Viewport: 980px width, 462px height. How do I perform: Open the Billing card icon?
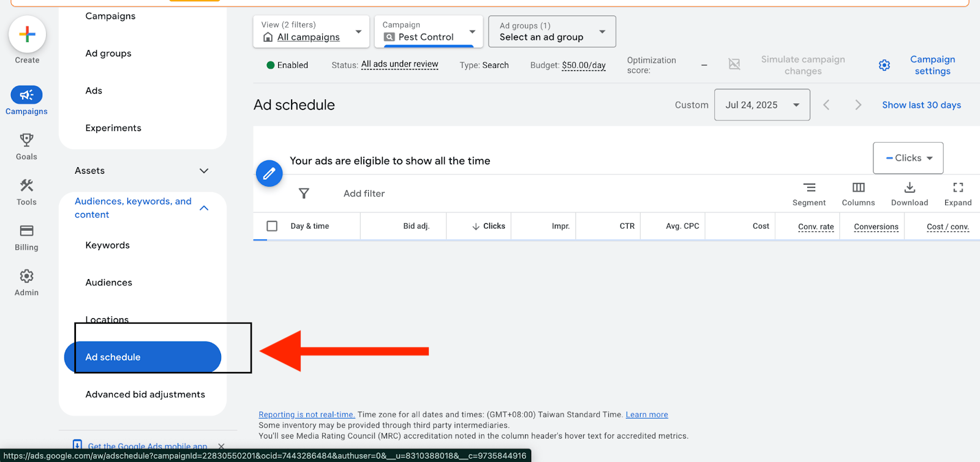26,231
